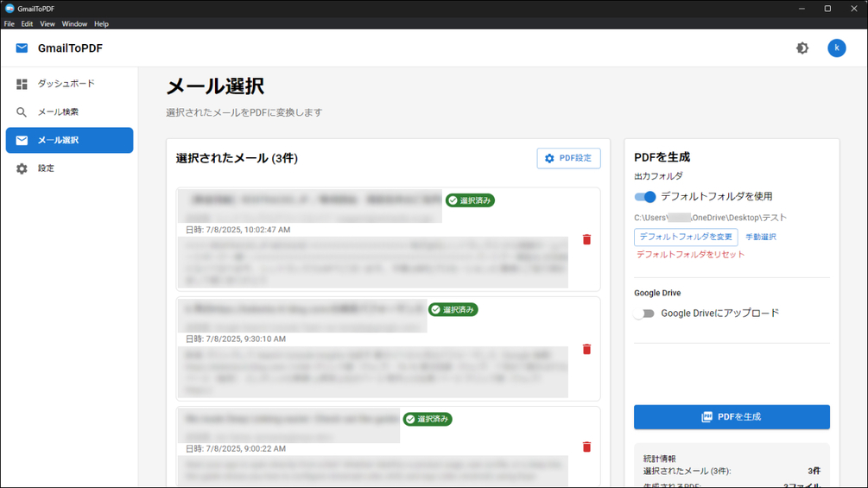Toggle the dark mode brightness icon
This screenshot has width=868, height=488.
802,48
